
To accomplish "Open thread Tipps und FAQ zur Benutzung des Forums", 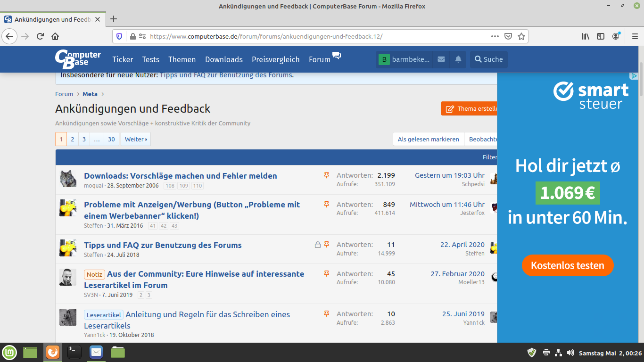I will [163, 245].
